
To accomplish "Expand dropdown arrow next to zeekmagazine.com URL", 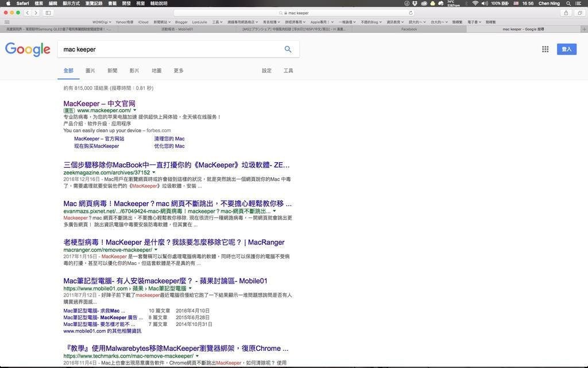I will pos(154,172).
